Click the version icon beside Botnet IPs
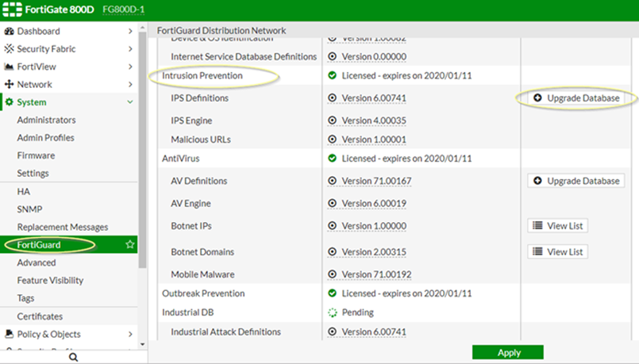Screen dimensions: 639x364 coord(333,225)
